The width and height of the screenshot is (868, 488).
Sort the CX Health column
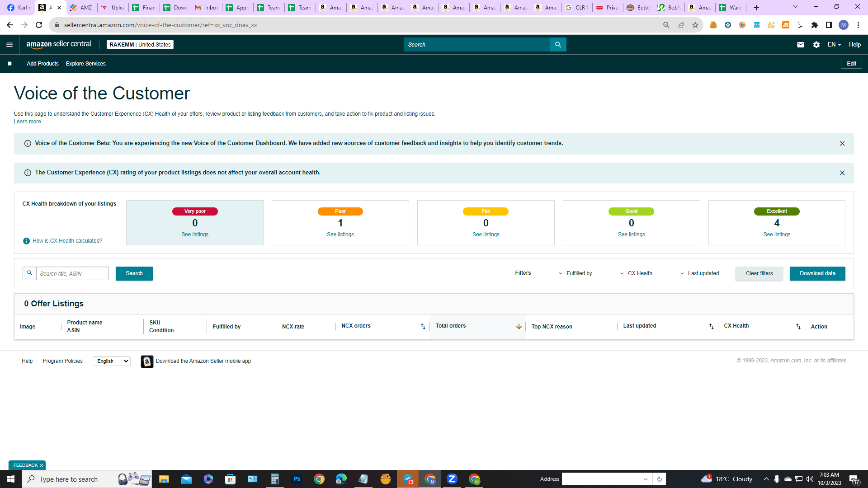(x=798, y=326)
